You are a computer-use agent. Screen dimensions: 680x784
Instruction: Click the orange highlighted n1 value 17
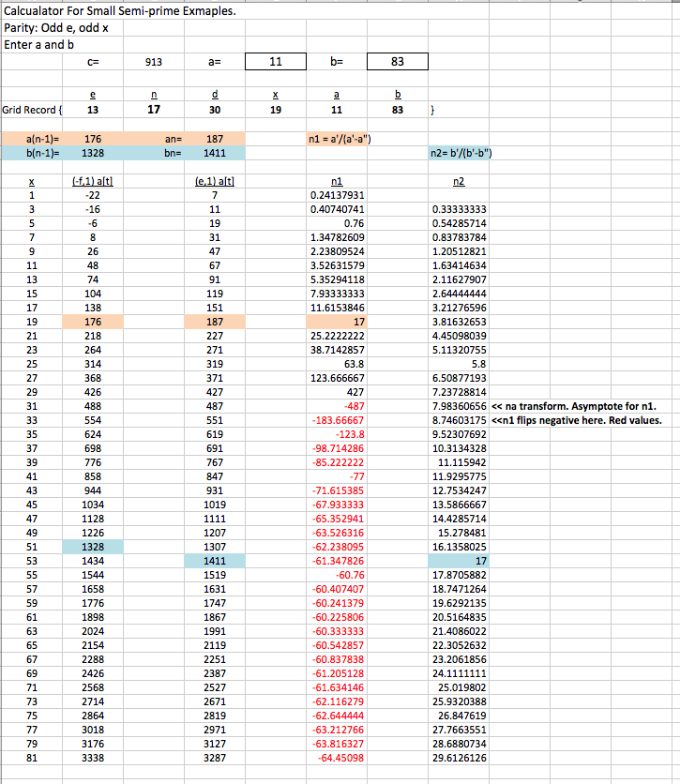[x=337, y=322]
